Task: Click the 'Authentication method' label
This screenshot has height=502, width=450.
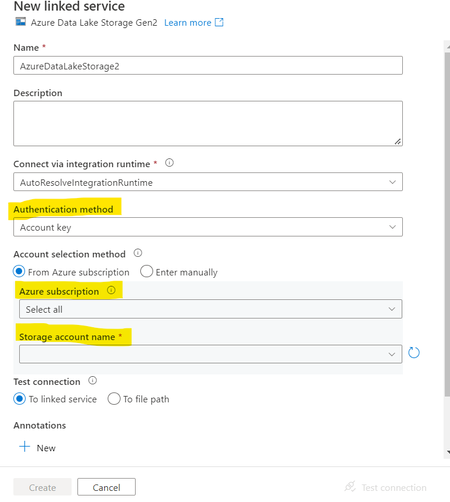Action: (x=63, y=209)
